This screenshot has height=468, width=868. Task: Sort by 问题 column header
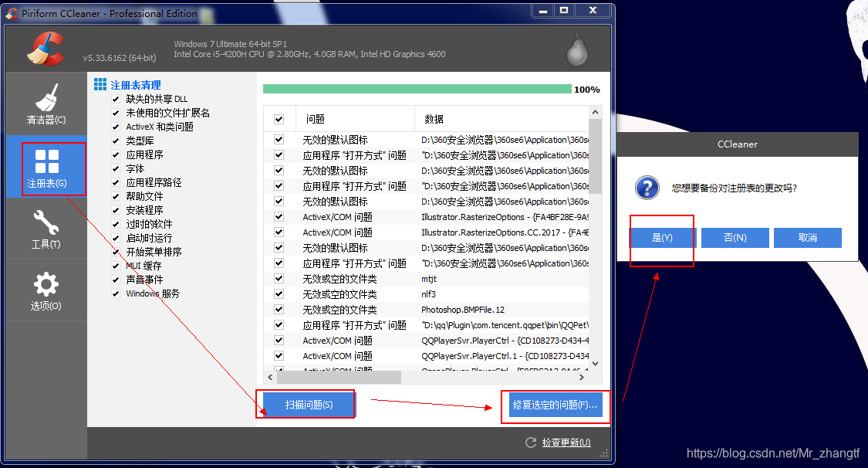coord(356,119)
